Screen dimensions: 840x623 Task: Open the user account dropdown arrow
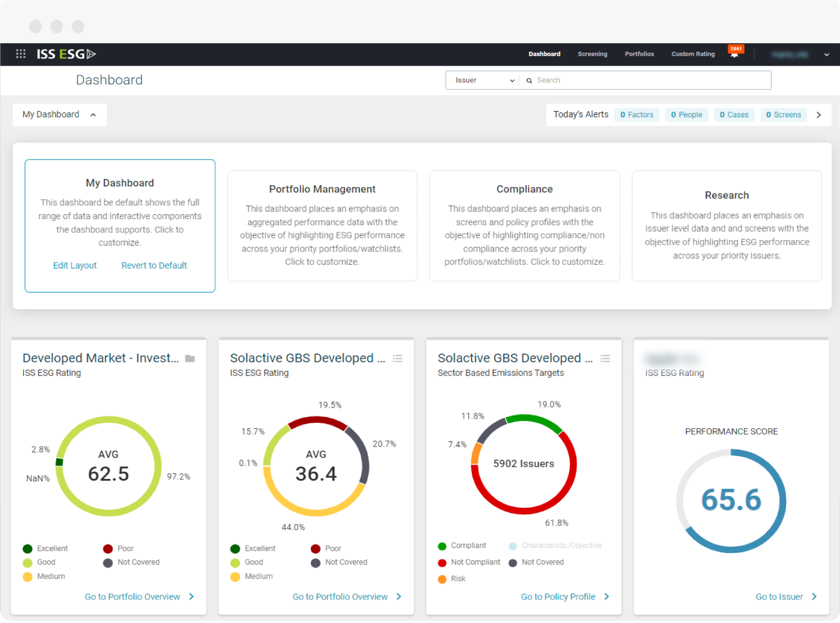pos(827,55)
